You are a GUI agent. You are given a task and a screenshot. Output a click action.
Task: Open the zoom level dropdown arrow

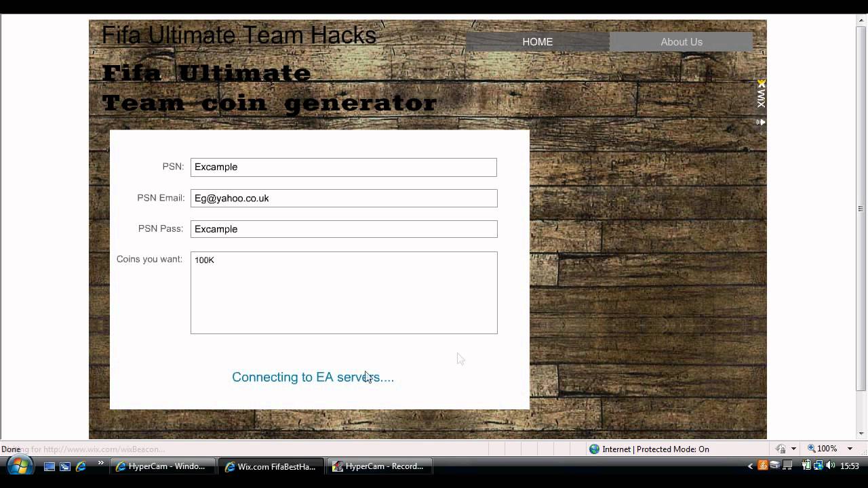tap(850, 449)
